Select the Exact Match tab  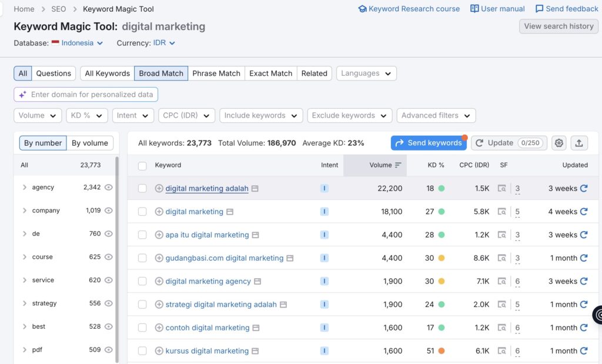[x=270, y=74]
